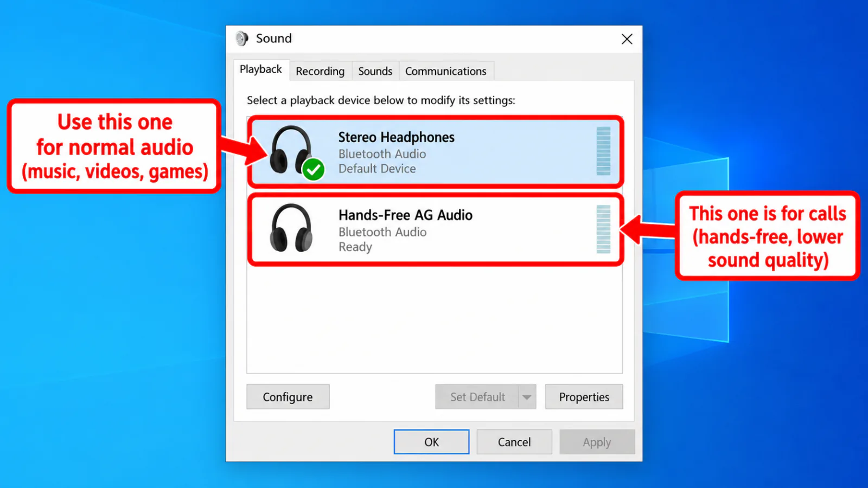Expand the Set Default dropdown arrow
Screen dimensions: 868x488
coord(527,397)
